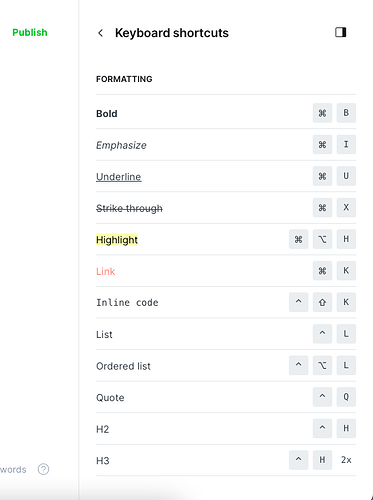This screenshot has width=373, height=500.
Task: Click the yellow Highlight label
Action: [x=117, y=240]
